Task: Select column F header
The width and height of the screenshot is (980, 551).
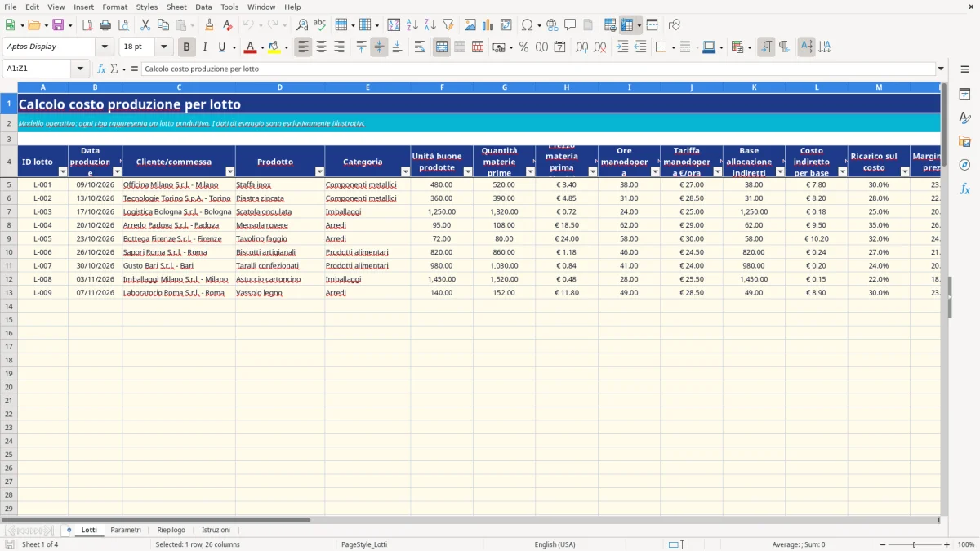Action: 442,87
